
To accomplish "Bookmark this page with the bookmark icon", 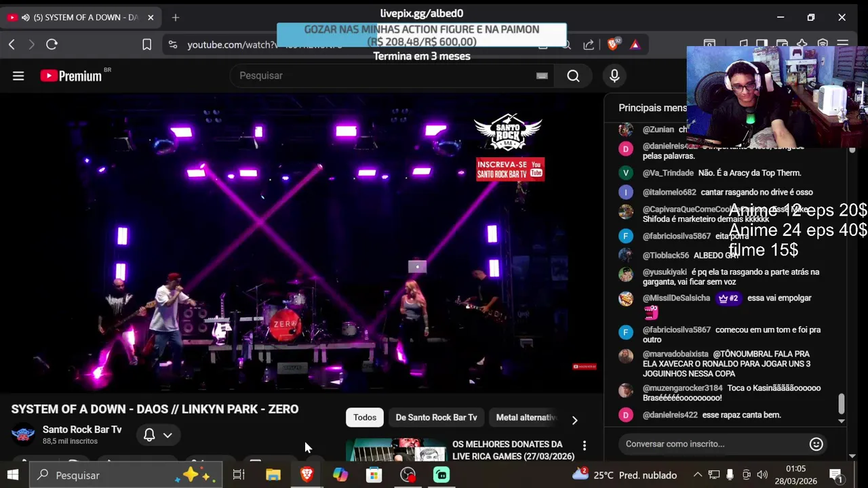I will coord(146,45).
